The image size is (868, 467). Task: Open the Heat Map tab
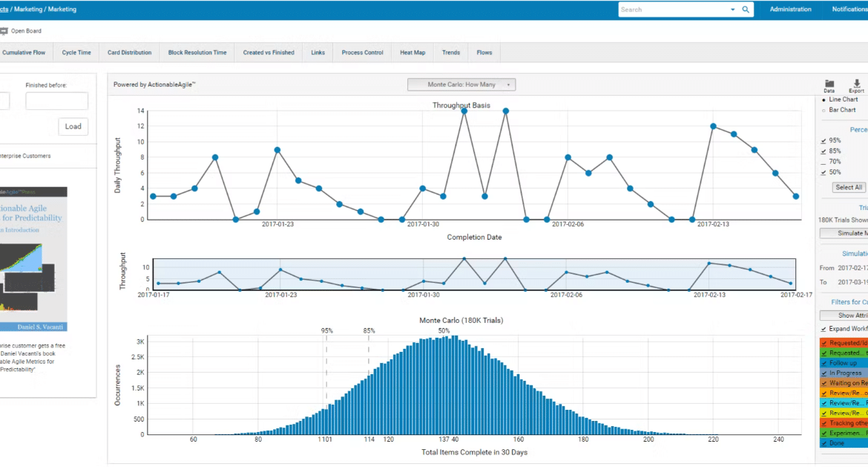(x=412, y=53)
